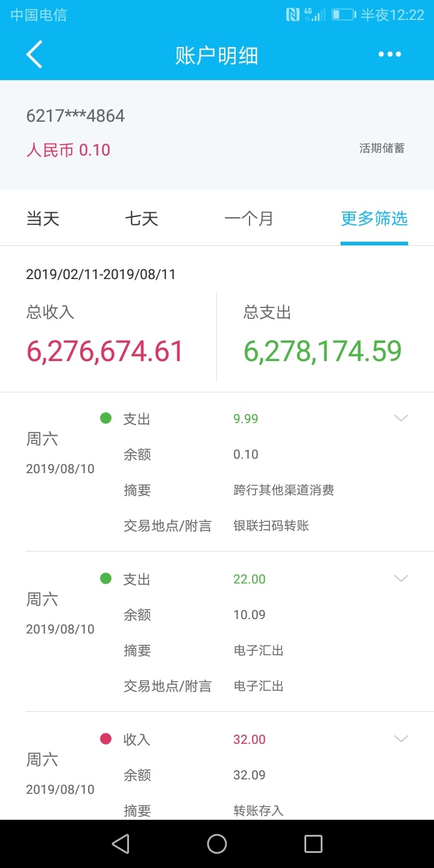
Task: Tap the 9.99 expense amount
Action: tap(246, 419)
